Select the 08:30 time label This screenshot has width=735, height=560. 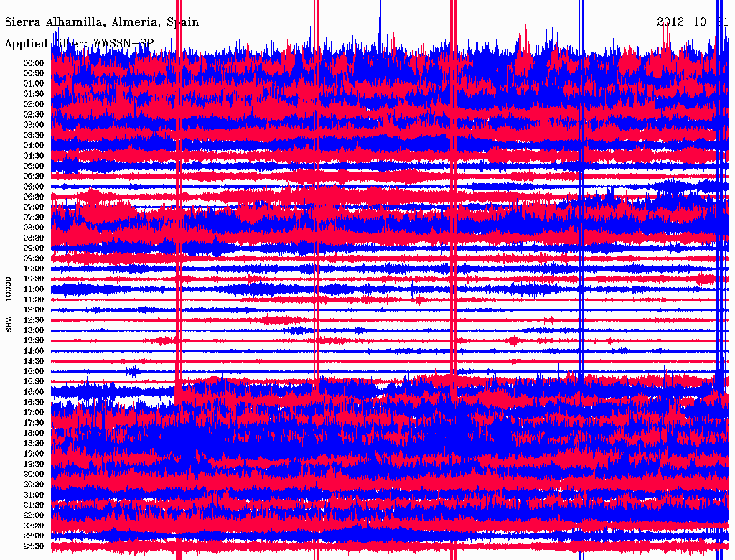(33, 238)
